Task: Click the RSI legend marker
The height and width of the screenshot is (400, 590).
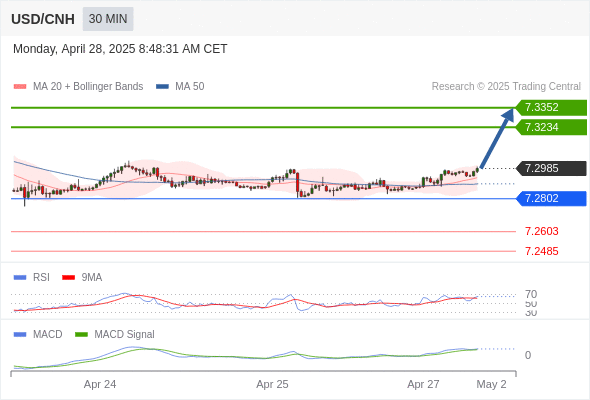Action: point(20,278)
